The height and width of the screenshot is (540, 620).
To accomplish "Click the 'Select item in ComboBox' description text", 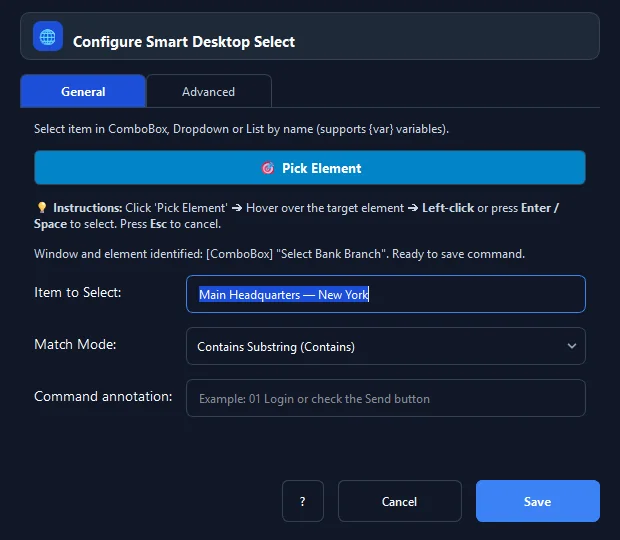I will (x=241, y=129).
